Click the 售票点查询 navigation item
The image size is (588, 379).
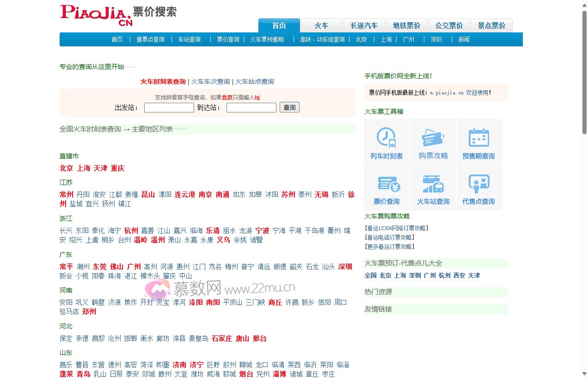(150, 39)
